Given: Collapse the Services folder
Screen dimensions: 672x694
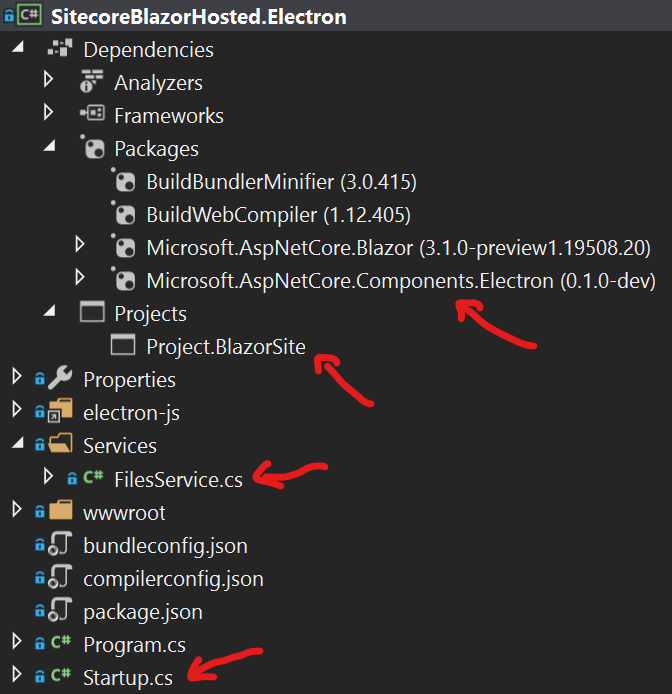Looking at the screenshot, I should [17, 444].
